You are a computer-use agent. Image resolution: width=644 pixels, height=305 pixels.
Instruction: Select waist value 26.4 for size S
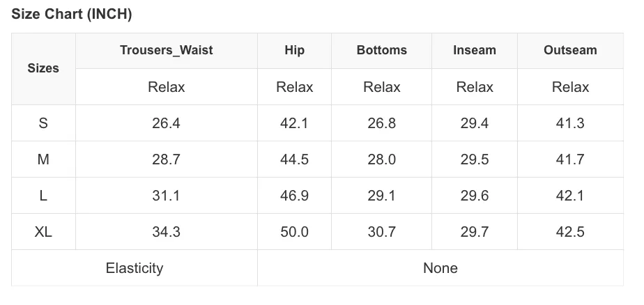[167, 123]
